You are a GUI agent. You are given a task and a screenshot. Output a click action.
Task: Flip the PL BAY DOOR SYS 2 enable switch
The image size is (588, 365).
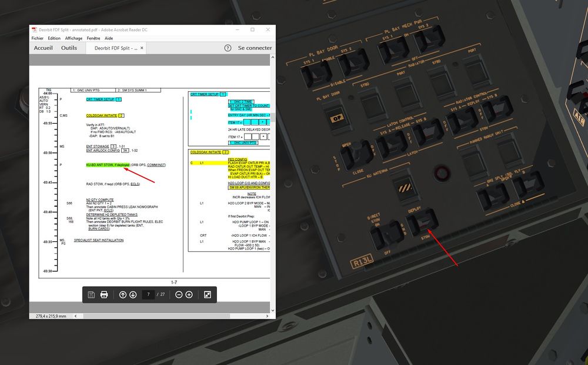point(353,62)
